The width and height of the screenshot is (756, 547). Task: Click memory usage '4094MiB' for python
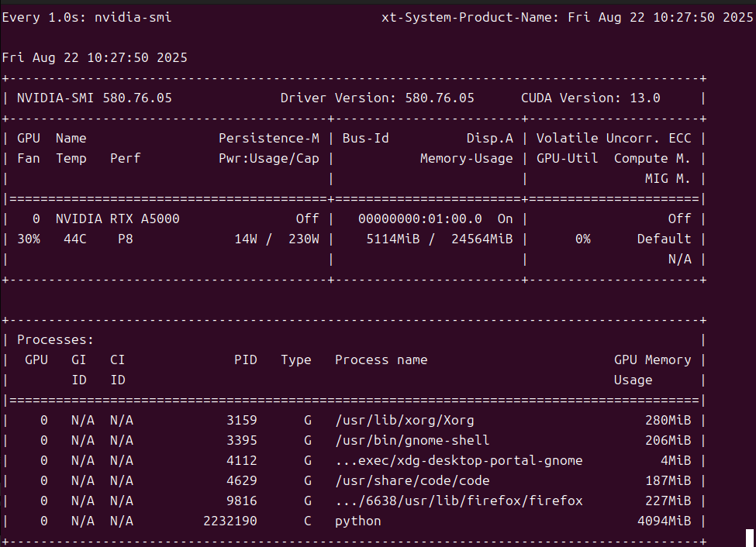[x=664, y=521]
